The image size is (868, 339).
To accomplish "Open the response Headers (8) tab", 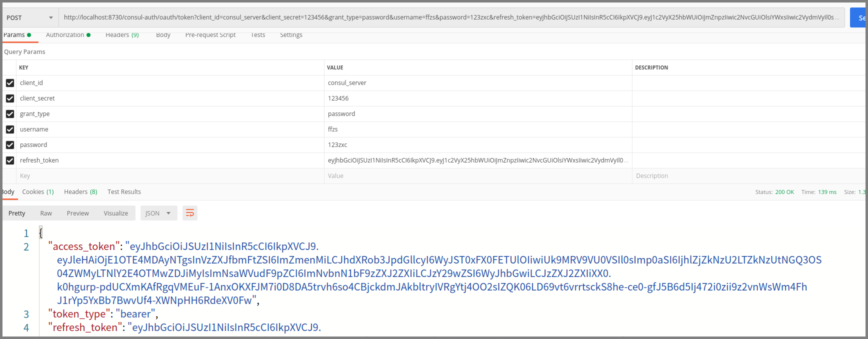I will pyautogui.click(x=80, y=192).
